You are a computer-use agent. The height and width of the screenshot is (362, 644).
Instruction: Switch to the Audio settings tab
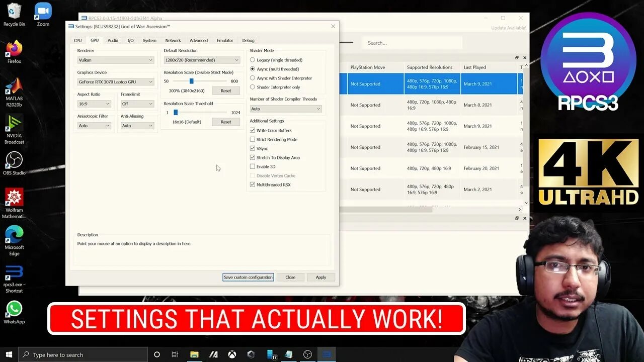pyautogui.click(x=113, y=40)
